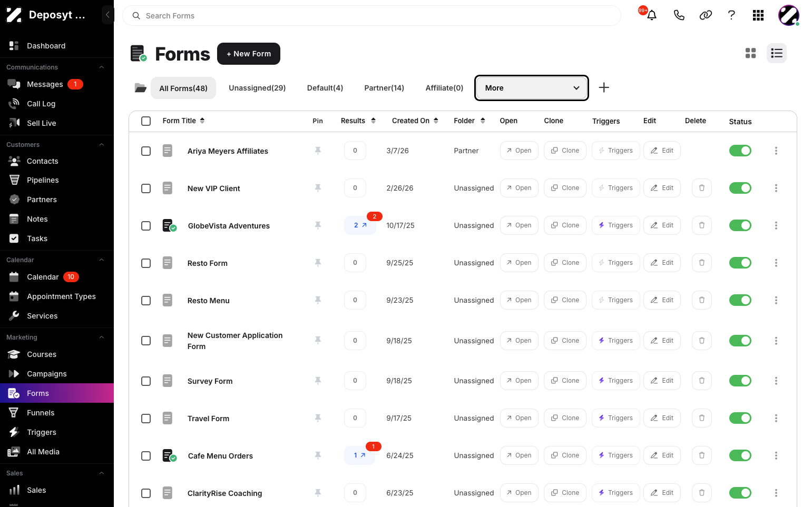Click the Search Forms field
Image resolution: width=812 pixels, height=507 pixels.
(371, 16)
